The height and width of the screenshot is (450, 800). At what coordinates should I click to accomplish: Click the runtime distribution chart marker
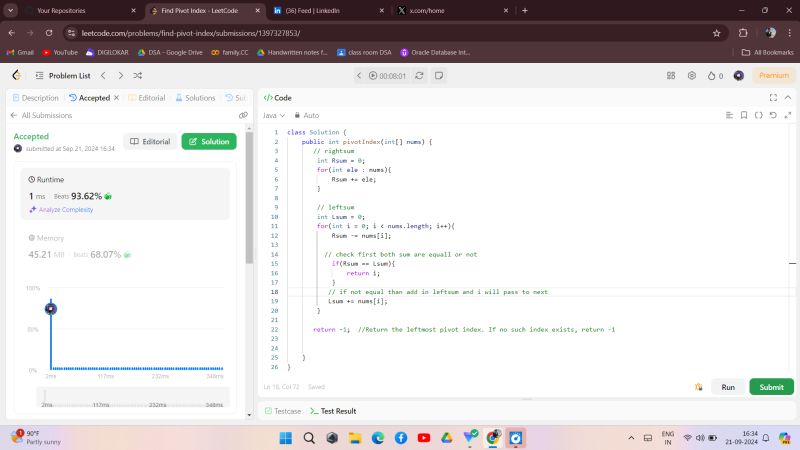pos(51,309)
